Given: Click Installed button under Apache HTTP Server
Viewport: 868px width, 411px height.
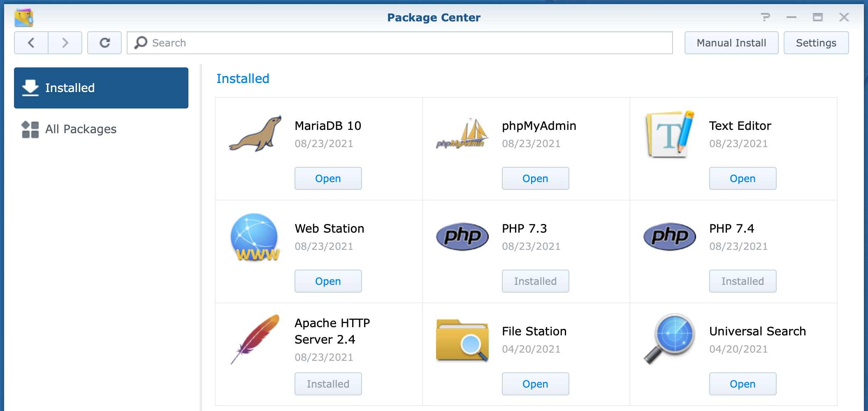Looking at the screenshot, I should point(328,384).
